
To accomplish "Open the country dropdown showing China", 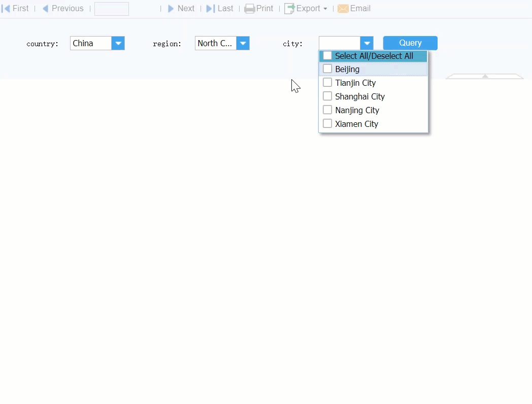I will pyautogui.click(x=118, y=43).
